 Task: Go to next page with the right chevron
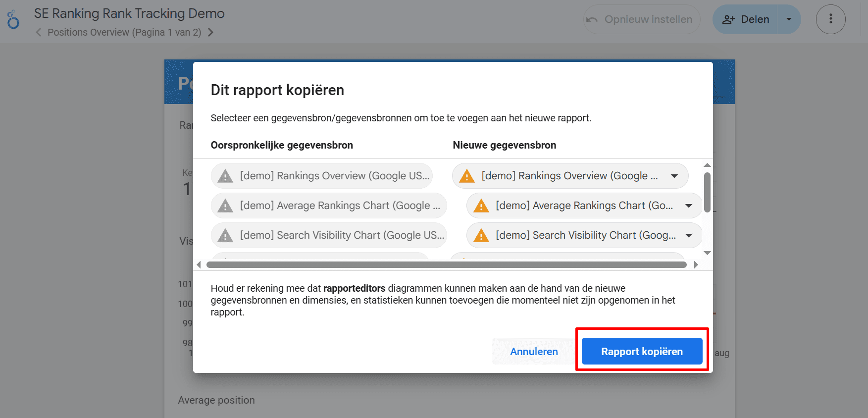210,32
